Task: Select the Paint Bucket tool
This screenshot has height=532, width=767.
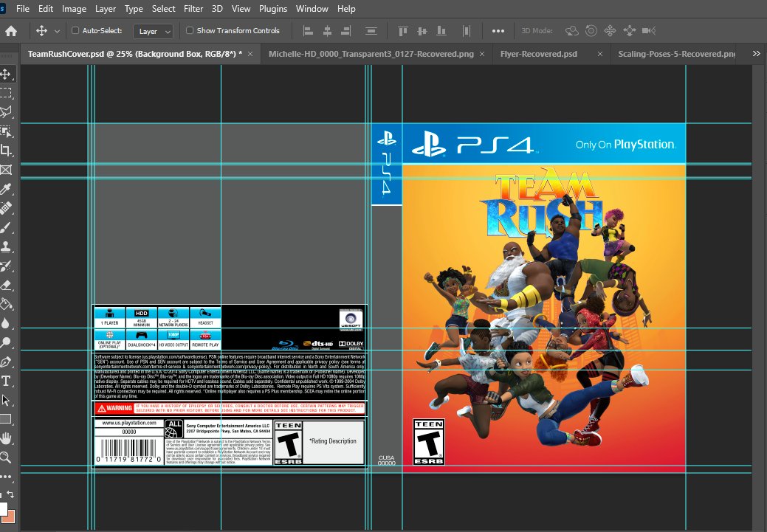Action: (6, 304)
